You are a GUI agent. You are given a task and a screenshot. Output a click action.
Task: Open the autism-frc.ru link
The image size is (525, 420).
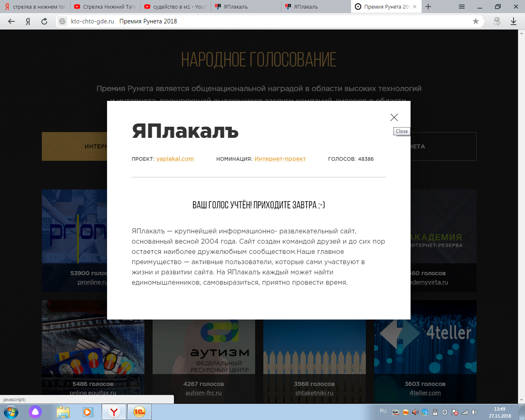(203, 393)
